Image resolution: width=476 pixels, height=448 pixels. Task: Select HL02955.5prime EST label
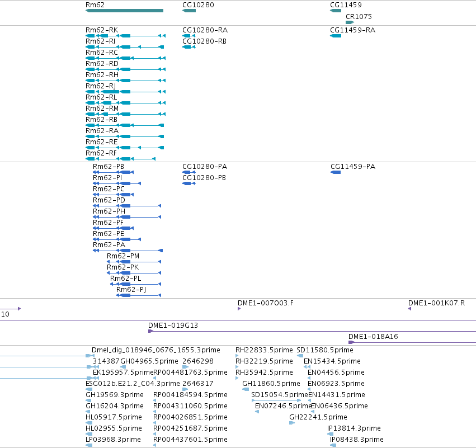pyautogui.click(x=114, y=428)
